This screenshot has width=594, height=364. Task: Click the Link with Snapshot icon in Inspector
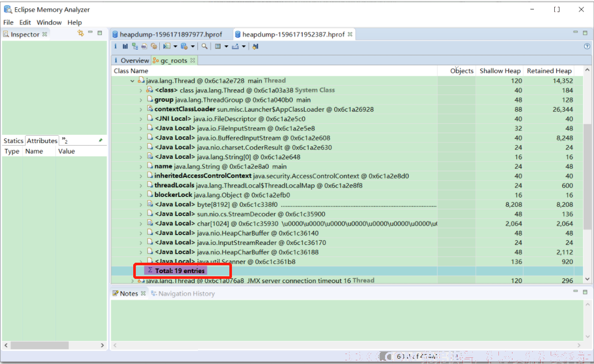80,33
